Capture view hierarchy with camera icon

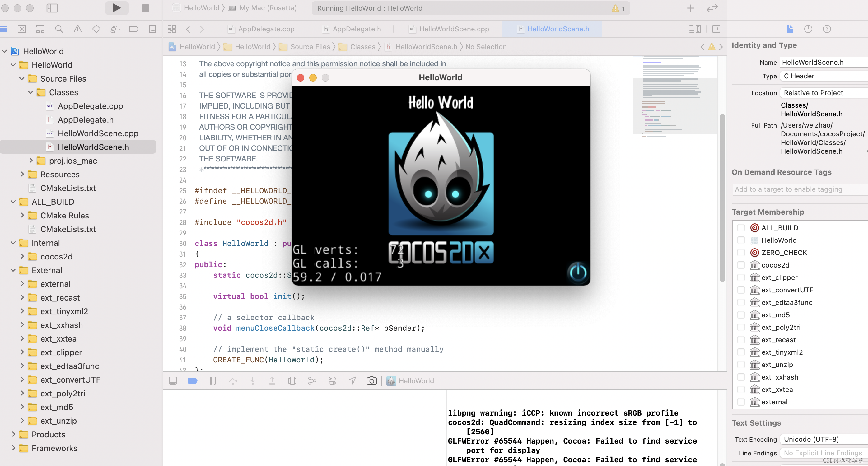pyautogui.click(x=371, y=381)
